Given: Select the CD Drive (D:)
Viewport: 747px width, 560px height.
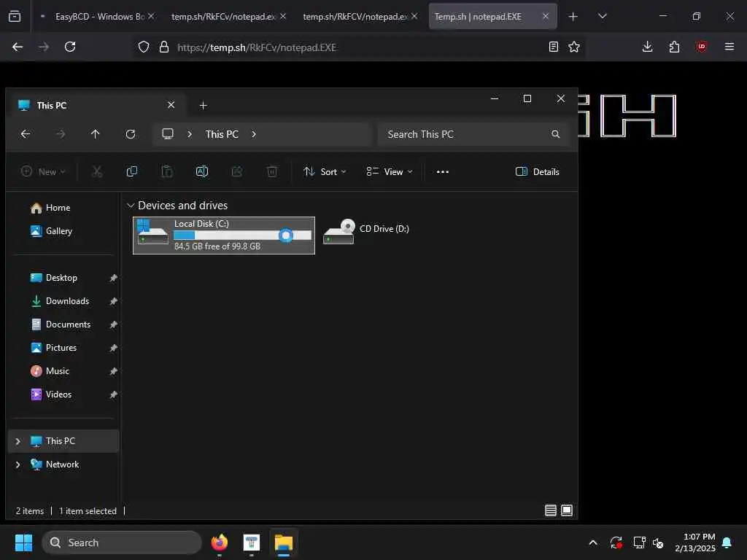Looking at the screenshot, I should [x=367, y=232].
